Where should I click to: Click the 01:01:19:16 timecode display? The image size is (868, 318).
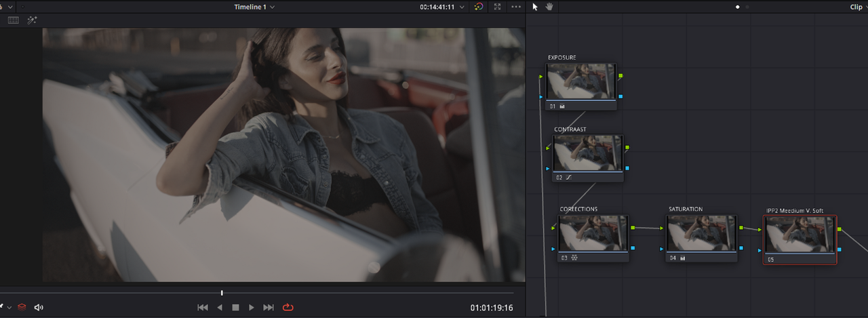pos(492,308)
